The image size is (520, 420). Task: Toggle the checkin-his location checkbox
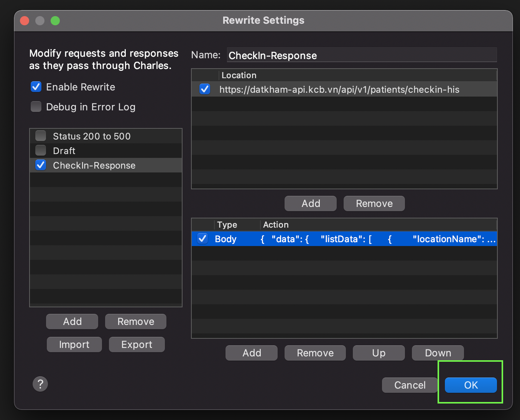pyautogui.click(x=205, y=89)
